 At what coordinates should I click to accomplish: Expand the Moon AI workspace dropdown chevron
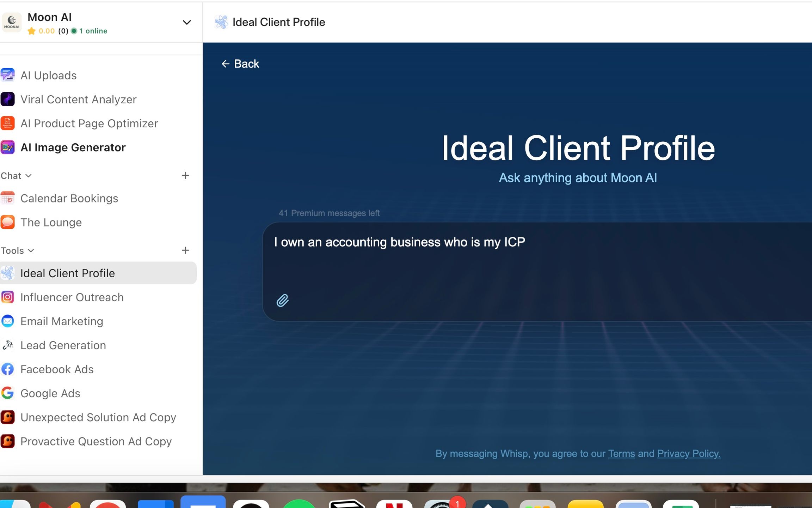pyautogui.click(x=186, y=23)
